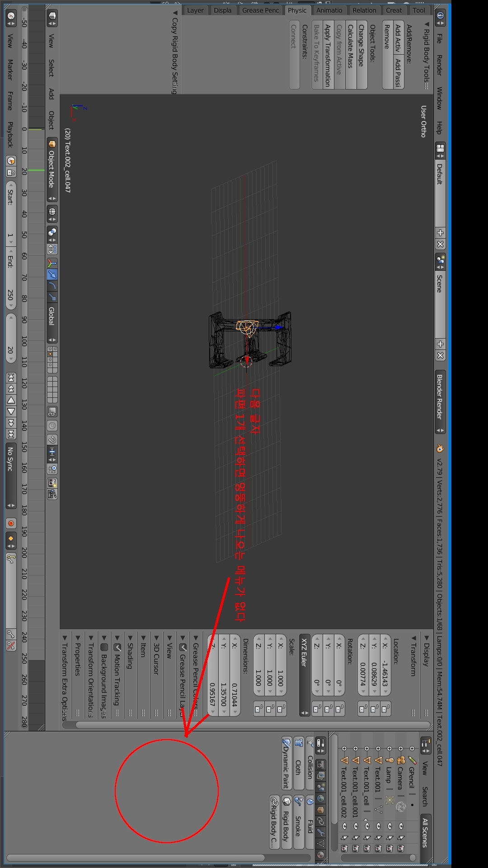Screen dimensions: 488x868
Task: Play animation in reverse
Action: coord(11,400)
